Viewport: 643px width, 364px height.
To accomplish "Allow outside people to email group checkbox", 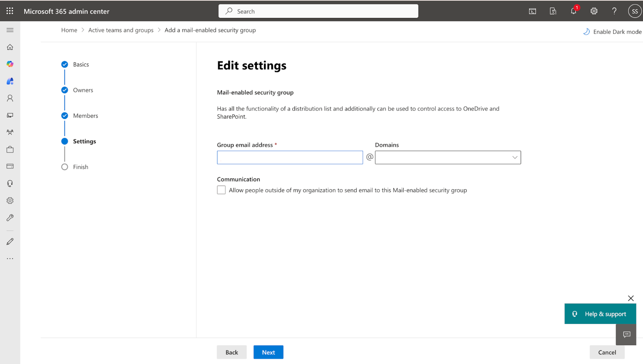I will click(221, 190).
